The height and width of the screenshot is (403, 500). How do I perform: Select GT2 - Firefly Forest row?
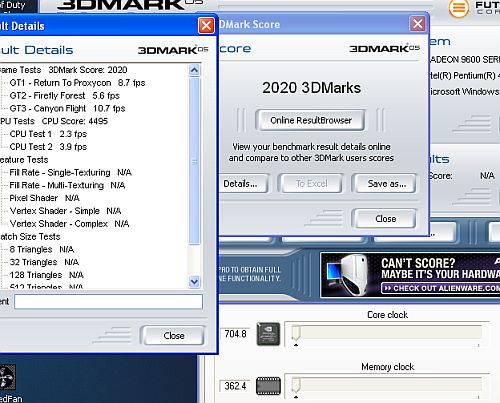pyautogui.click(x=65, y=96)
